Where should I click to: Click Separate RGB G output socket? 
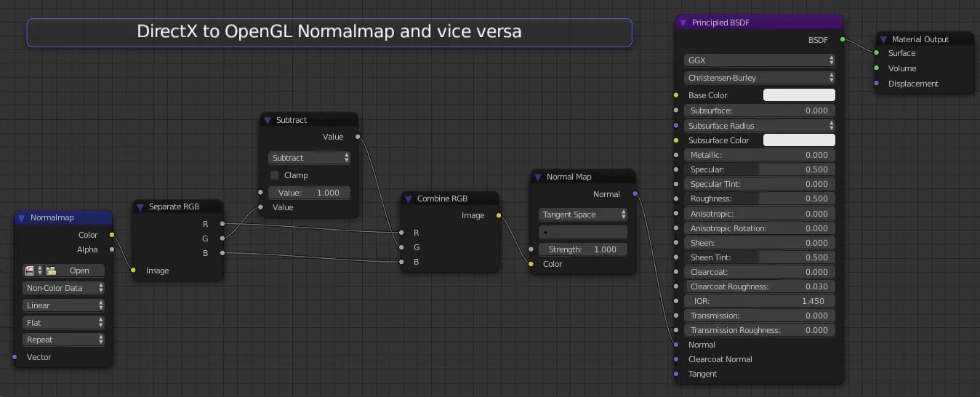coord(222,238)
